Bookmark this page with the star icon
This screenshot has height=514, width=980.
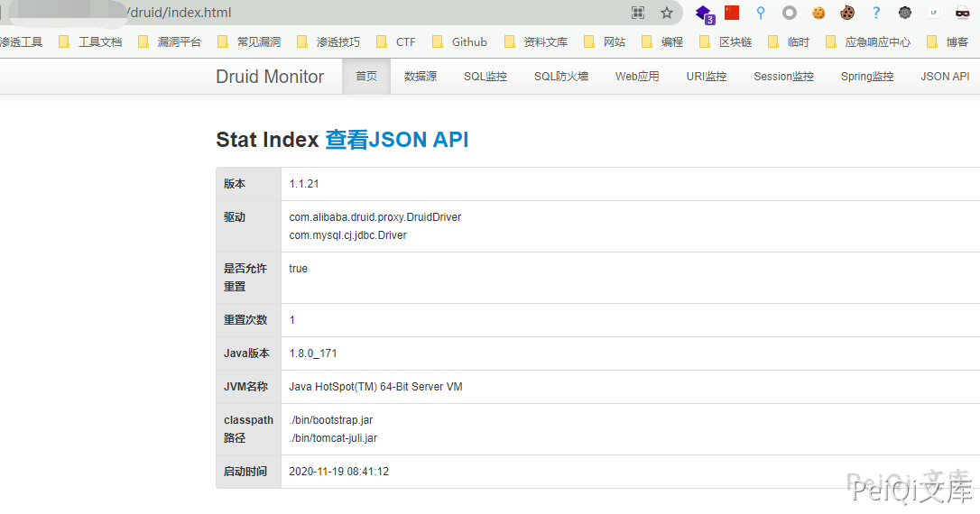point(667,13)
